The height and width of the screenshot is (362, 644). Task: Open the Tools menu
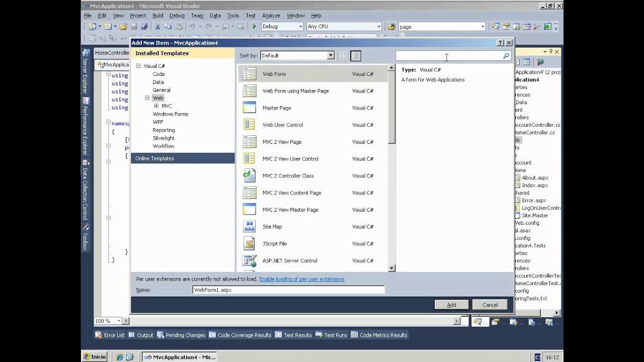[233, 16]
